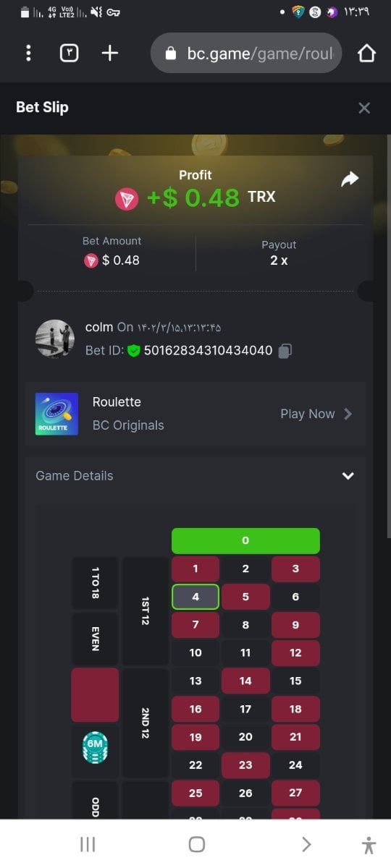The width and height of the screenshot is (391, 868).
Task: Close the Bet Slip panel
Action: tap(364, 108)
